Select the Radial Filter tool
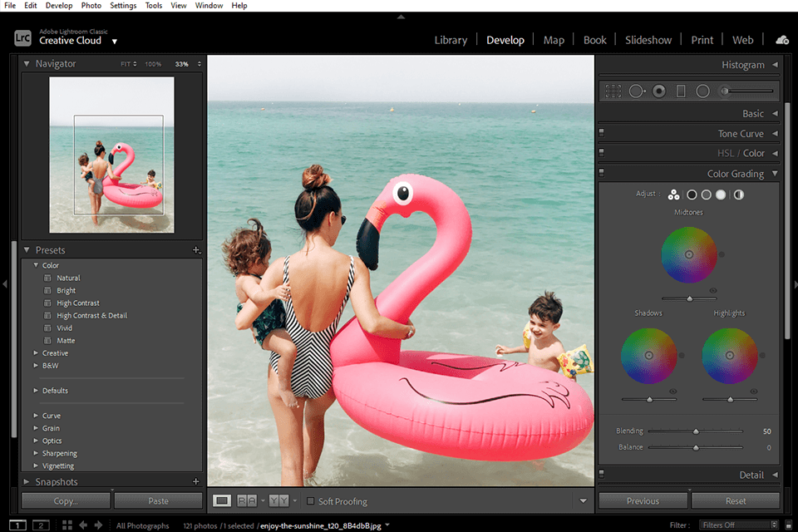The width and height of the screenshot is (798, 532). (x=702, y=91)
